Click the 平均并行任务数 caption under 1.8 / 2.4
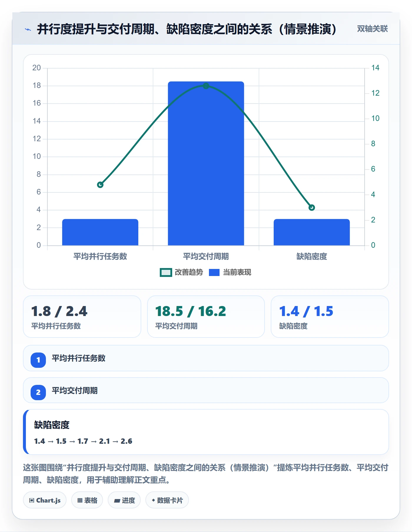The width and height of the screenshot is (412, 532). coord(56,326)
